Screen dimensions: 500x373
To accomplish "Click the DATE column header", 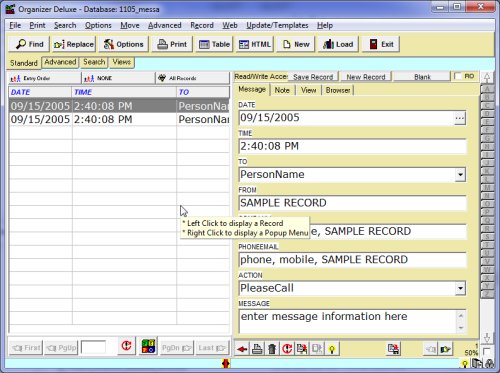I will 40,92.
